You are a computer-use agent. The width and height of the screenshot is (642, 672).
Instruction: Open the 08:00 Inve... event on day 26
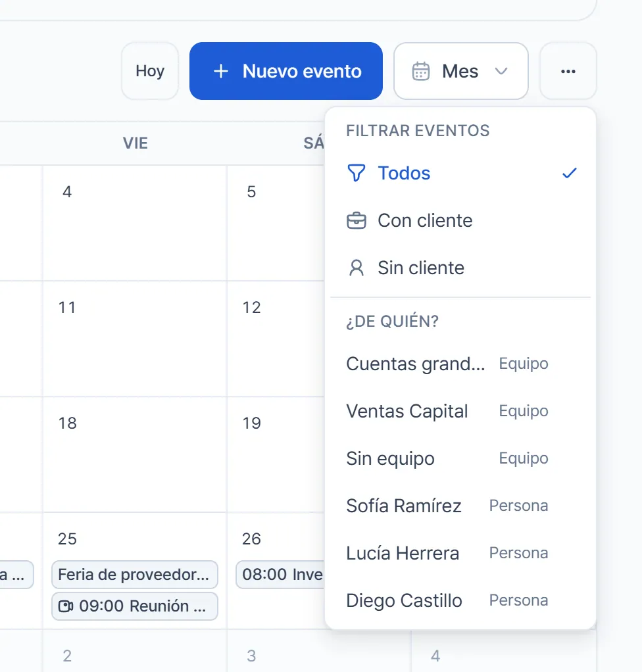pyautogui.click(x=281, y=575)
